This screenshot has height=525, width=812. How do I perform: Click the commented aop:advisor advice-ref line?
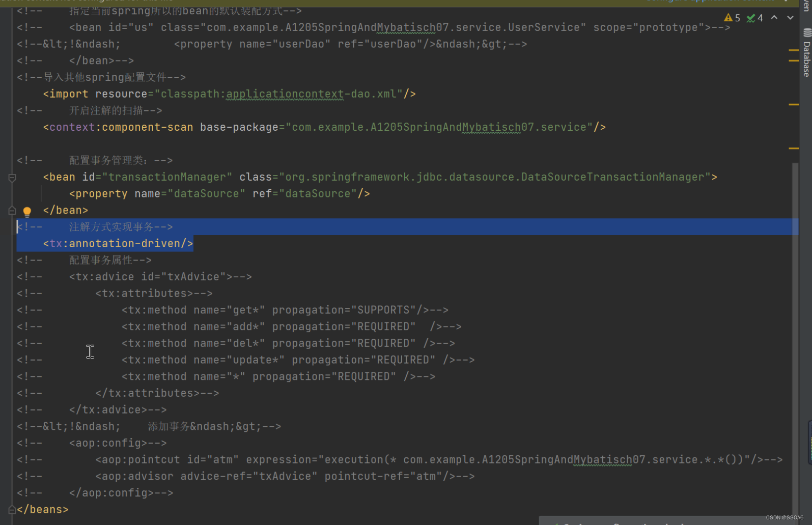(246, 476)
